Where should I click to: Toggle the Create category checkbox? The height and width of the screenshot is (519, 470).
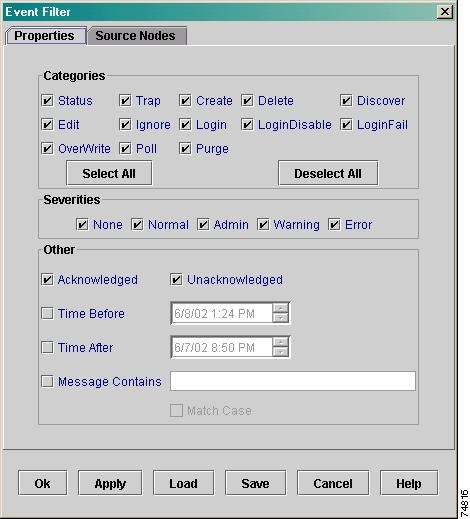(x=185, y=100)
